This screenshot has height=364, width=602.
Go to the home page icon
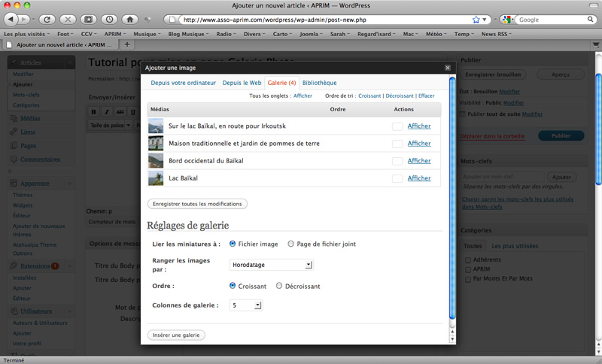pos(129,20)
